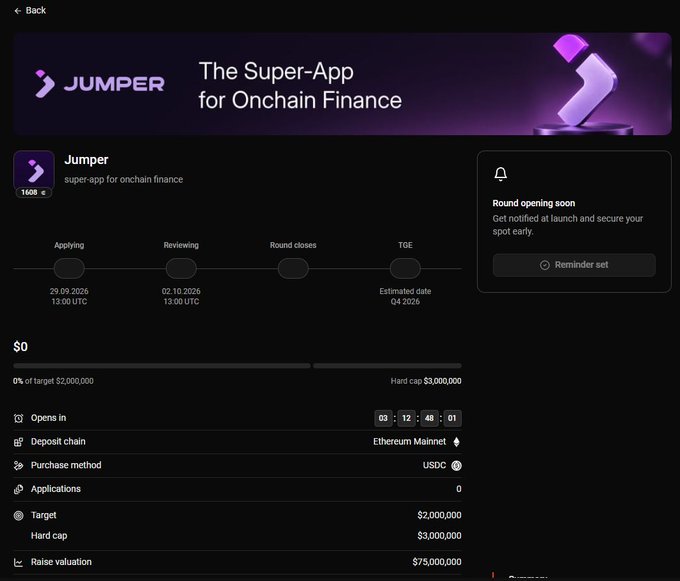Click the 'Hard cap $3,000,000' label under bar
Screen dimensions: 680x581
426,381
